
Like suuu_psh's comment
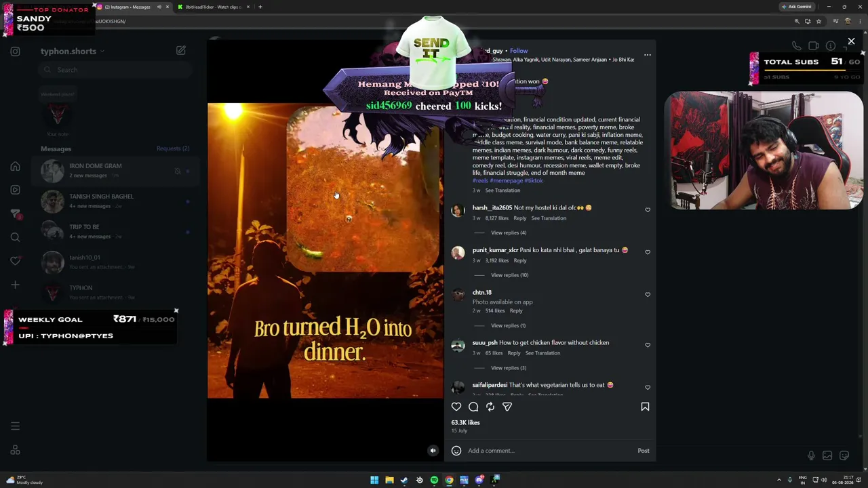pos(648,345)
